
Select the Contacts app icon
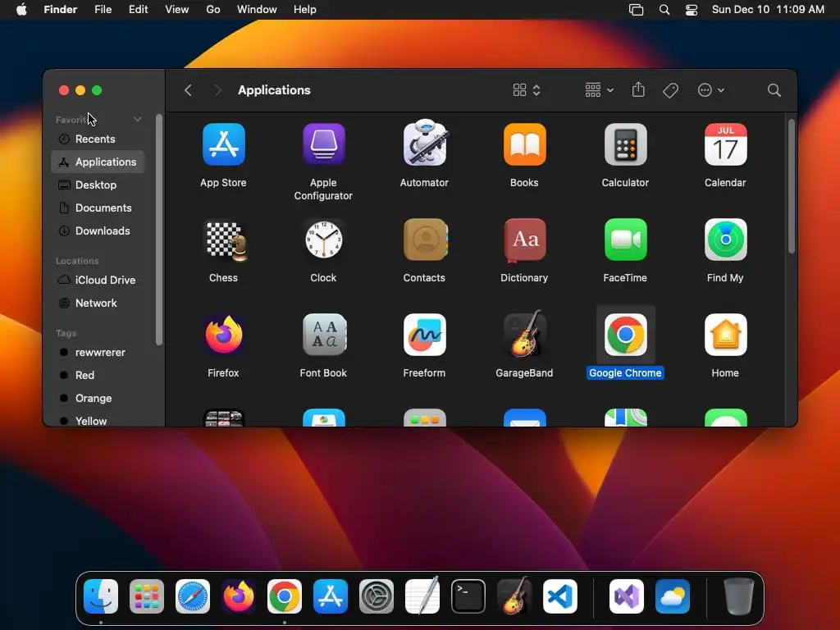(x=426, y=240)
